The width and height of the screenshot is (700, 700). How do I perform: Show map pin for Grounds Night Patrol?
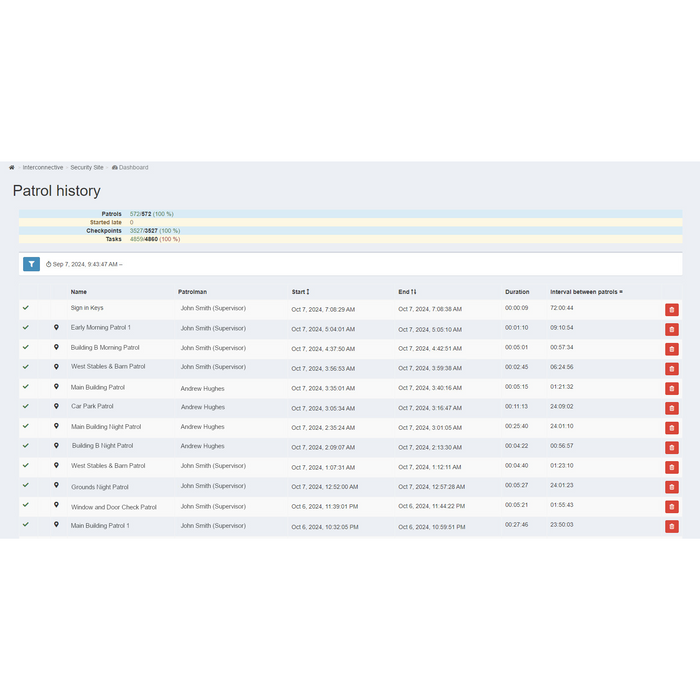(x=56, y=485)
